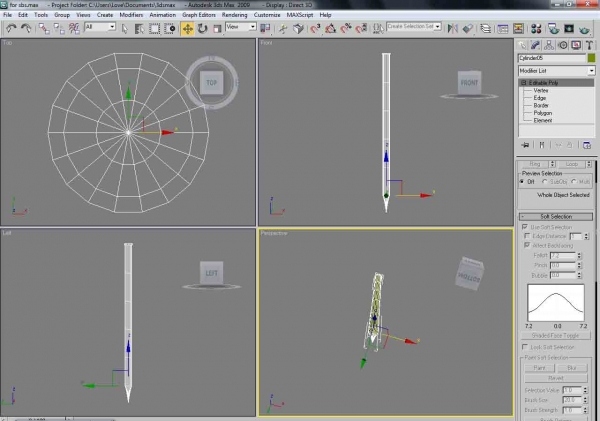Click the Cylinder05 object name field
The height and width of the screenshot is (421, 600).
pyautogui.click(x=552, y=58)
